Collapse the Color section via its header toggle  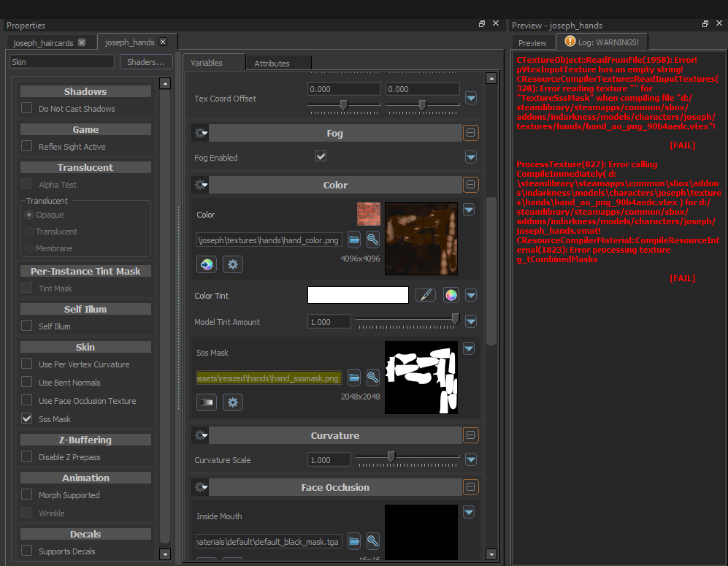tap(470, 184)
